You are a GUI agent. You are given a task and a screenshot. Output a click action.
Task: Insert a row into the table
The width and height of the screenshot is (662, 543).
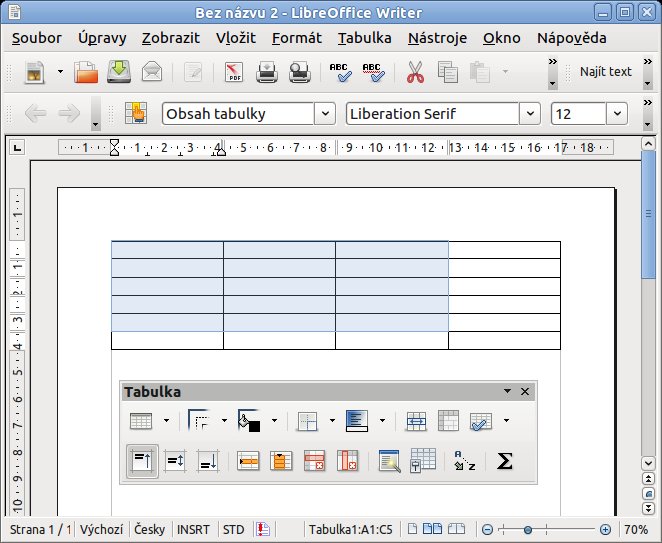[248, 461]
